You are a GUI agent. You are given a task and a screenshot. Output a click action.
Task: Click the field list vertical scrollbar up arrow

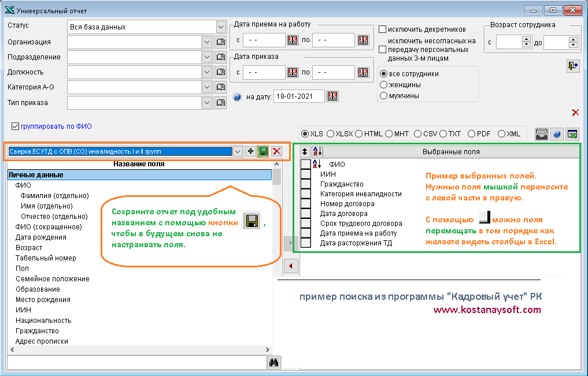coord(276,165)
